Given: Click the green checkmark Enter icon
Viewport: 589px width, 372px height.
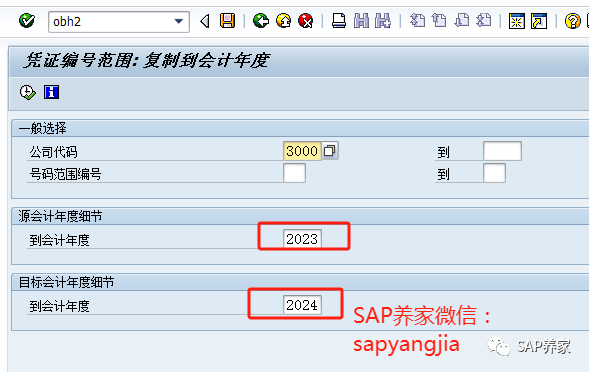Looking at the screenshot, I should (27, 21).
